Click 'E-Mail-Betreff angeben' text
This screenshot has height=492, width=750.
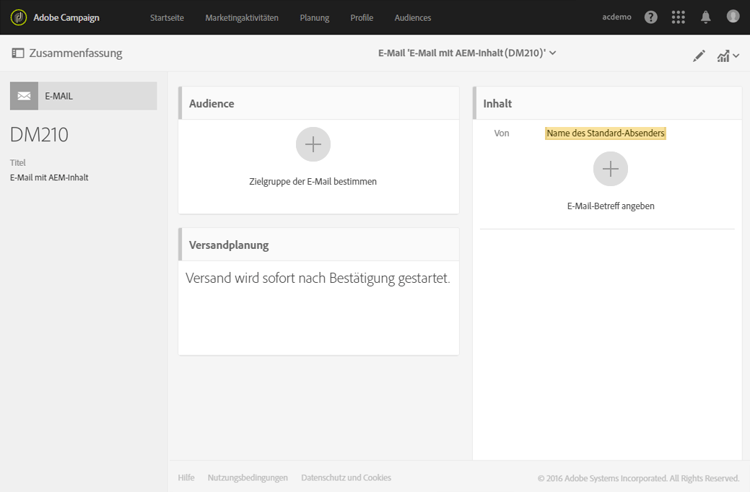click(610, 206)
